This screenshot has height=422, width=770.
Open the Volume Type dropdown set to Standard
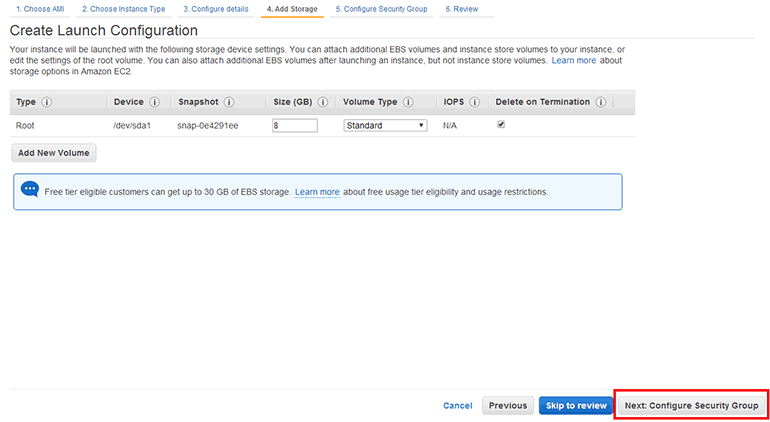coord(385,126)
